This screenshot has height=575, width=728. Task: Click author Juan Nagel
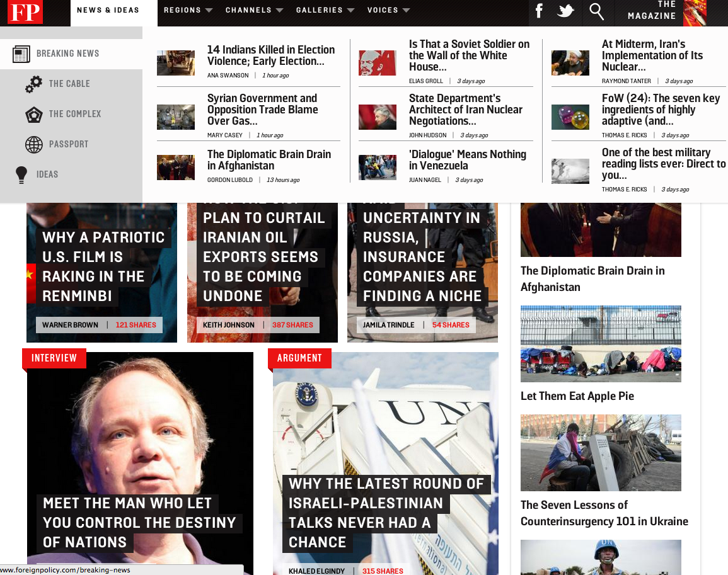(425, 179)
